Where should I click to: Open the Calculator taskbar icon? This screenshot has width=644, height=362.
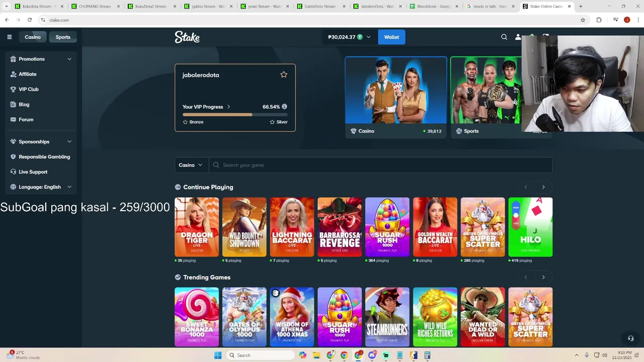427,355
